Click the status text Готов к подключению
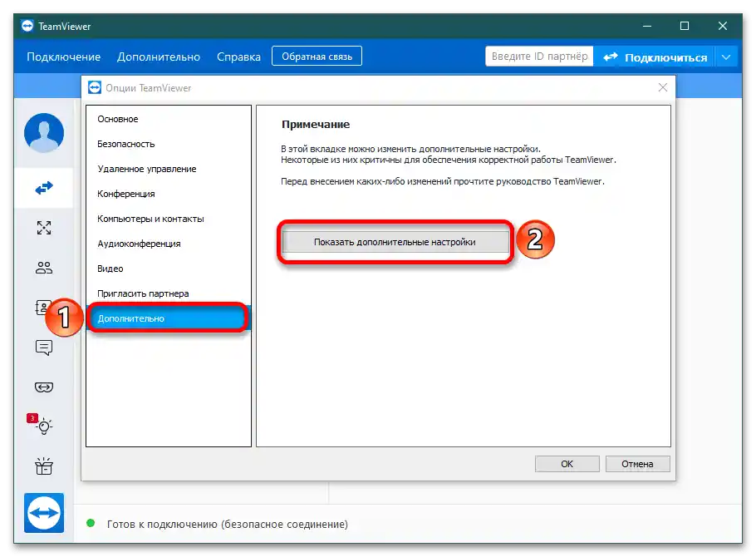The width and height of the screenshot is (756, 557). pos(227,525)
